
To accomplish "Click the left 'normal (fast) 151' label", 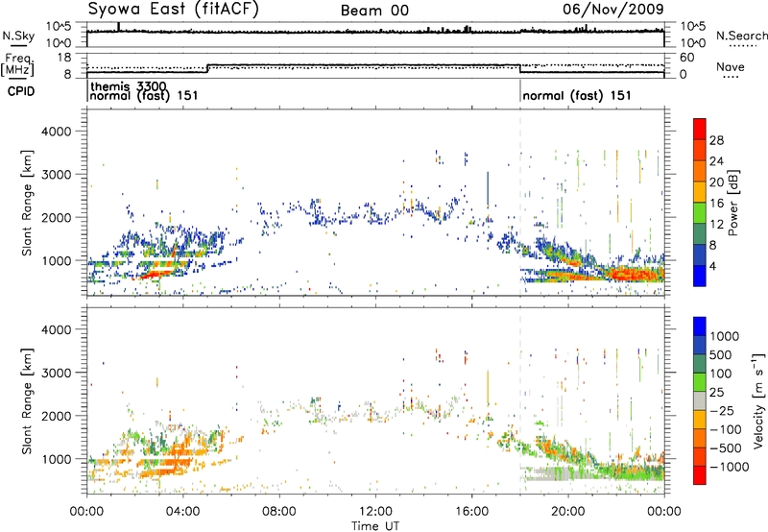I will click(x=143, y=95).
